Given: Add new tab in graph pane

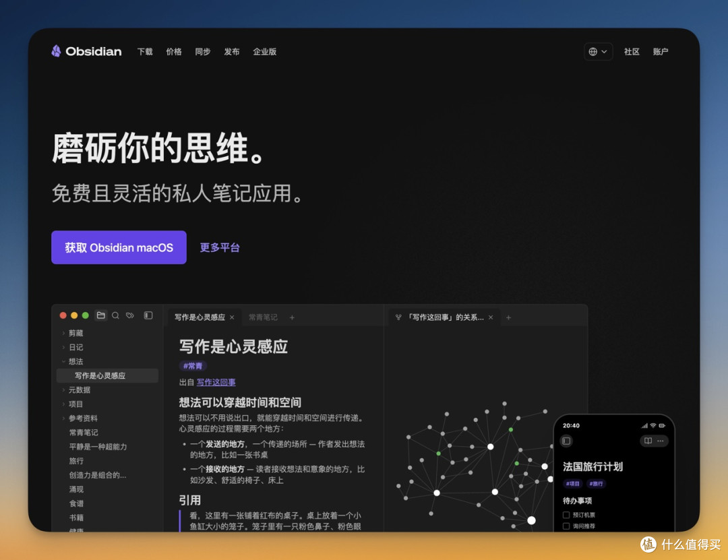Looking at the screenshot, I should tap(508, 317).
